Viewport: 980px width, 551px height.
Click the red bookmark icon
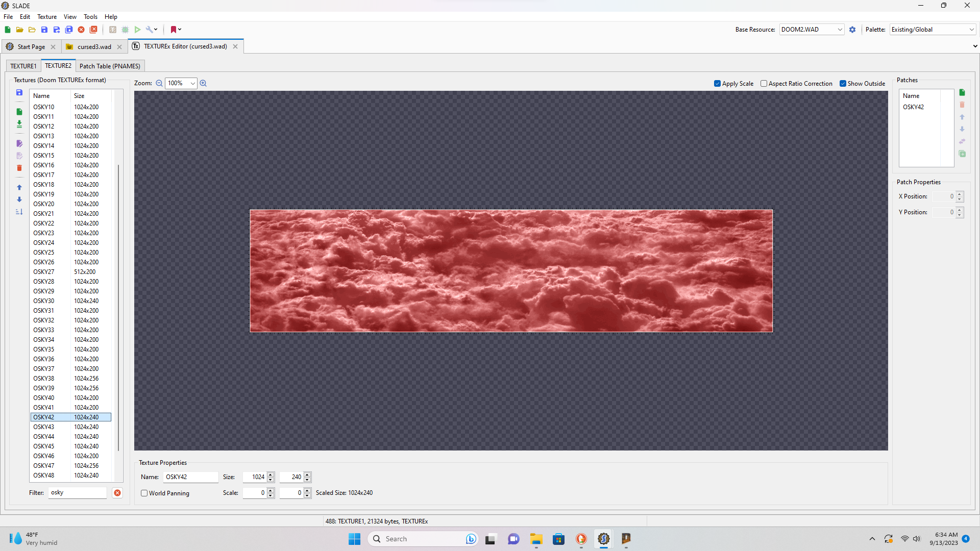click(x=174, y=30)
